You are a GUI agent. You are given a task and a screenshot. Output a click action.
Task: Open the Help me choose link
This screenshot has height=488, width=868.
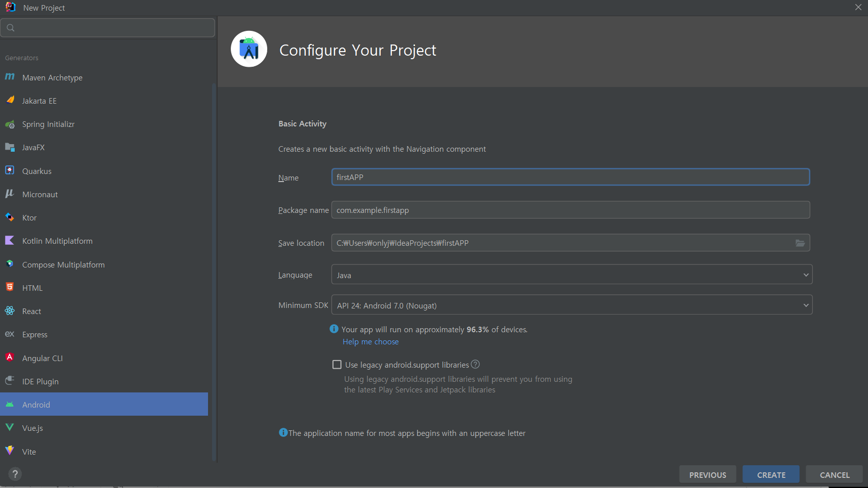[370, 342]
